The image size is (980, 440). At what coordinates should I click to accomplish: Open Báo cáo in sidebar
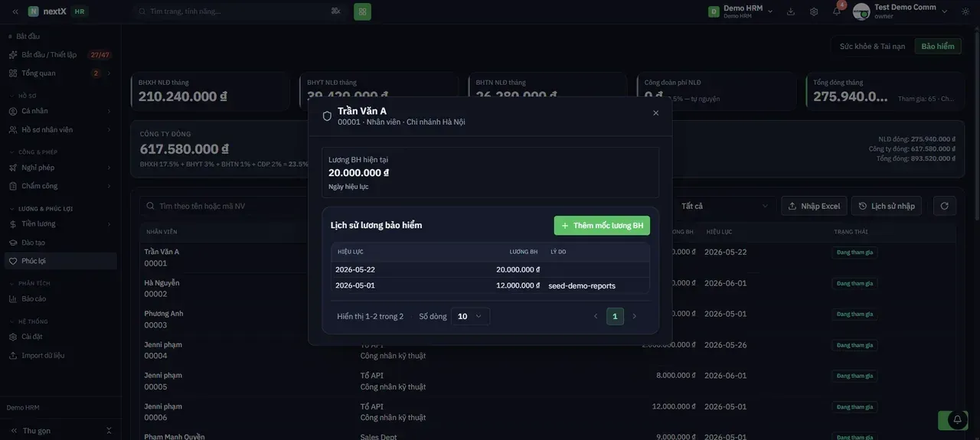coord(60,299)
